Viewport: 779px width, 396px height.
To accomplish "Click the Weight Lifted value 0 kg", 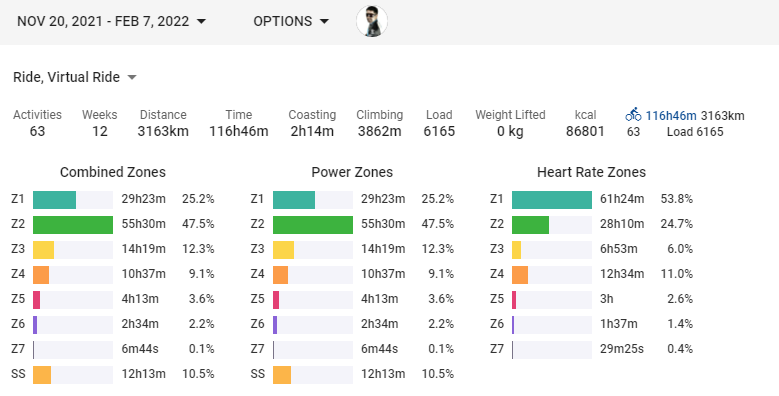I will click(510, 131).
